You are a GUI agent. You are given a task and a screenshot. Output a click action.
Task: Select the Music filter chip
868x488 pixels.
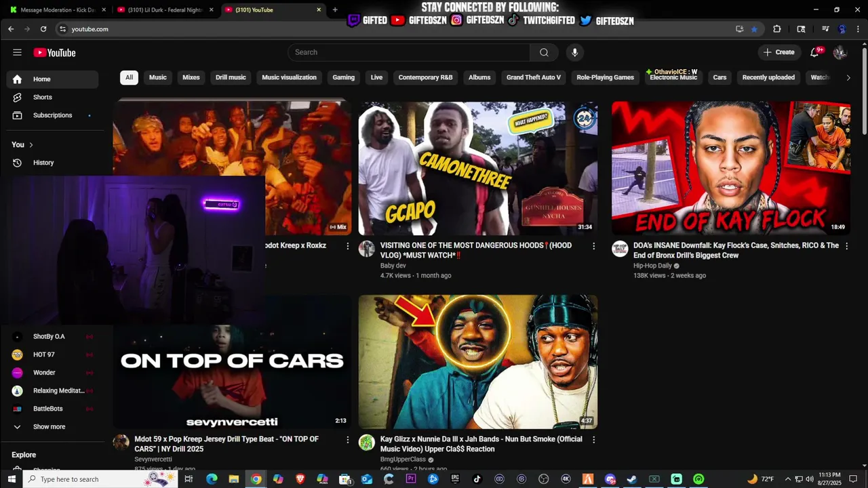[x=158, y=77]
